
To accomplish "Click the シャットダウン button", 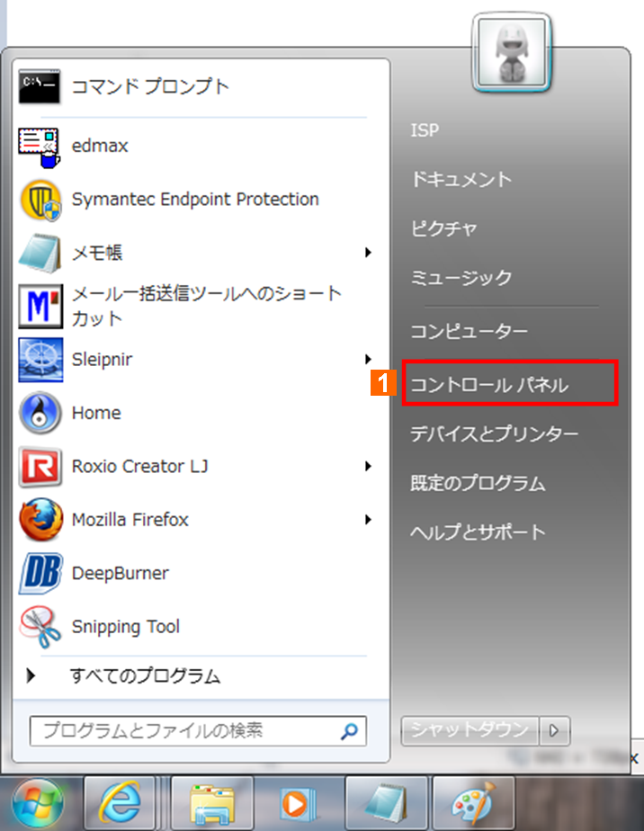I will pyautogui.click(x=470, y=731).
